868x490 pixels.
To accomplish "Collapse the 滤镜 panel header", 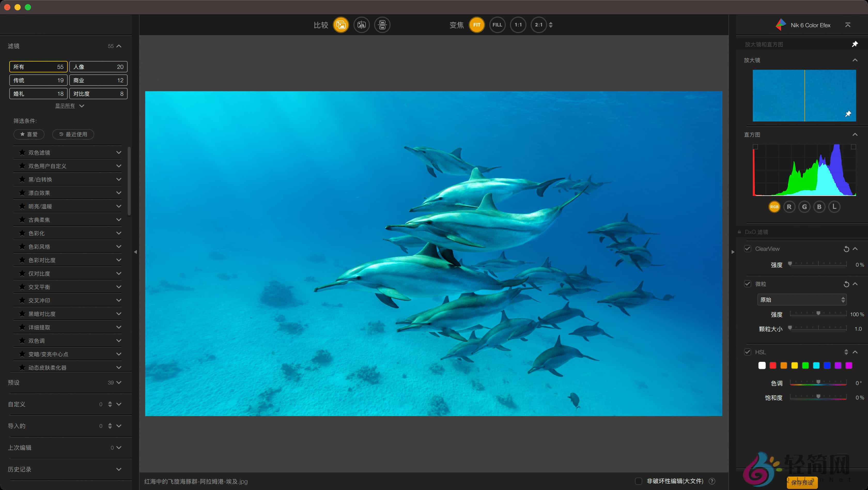I will click(118, 46).
